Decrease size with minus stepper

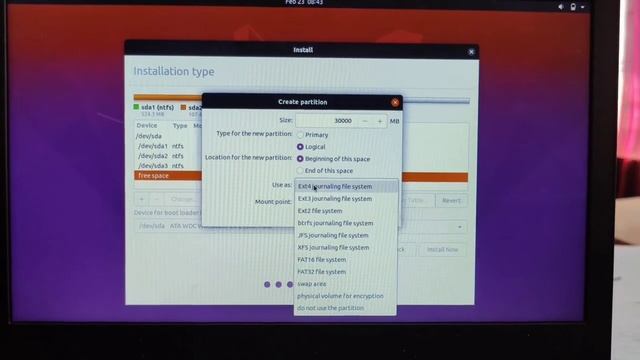point(365,121)
